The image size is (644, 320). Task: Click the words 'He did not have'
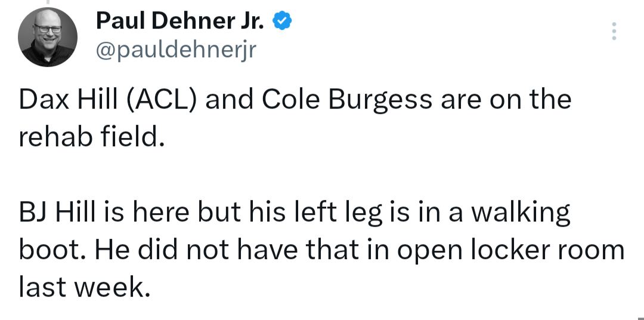click(196, 250)
